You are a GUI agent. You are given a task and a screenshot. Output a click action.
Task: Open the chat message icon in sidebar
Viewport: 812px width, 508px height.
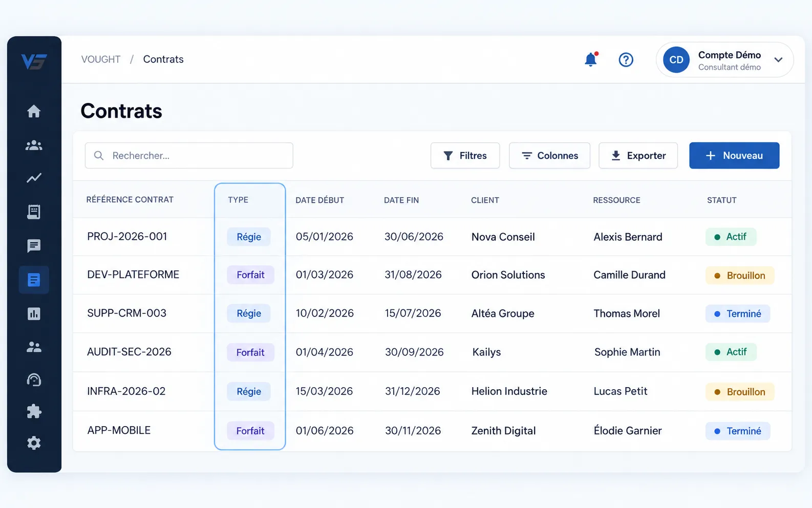pos(34,246)
